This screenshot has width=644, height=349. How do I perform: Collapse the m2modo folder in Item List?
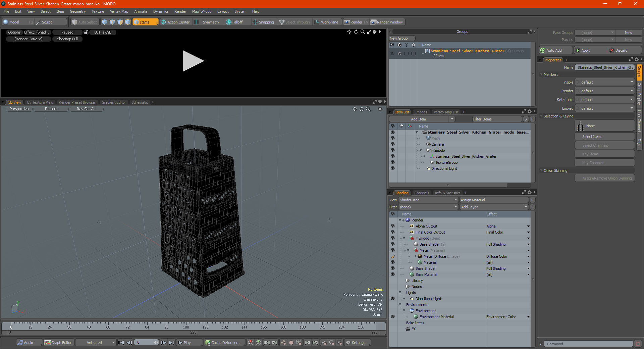point(421,150)
